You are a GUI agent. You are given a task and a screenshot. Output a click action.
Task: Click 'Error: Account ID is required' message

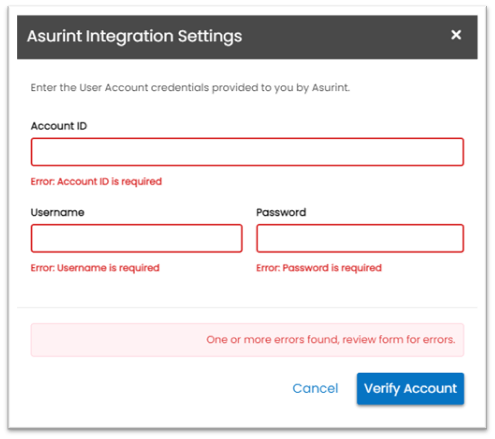tap(96, 182)
